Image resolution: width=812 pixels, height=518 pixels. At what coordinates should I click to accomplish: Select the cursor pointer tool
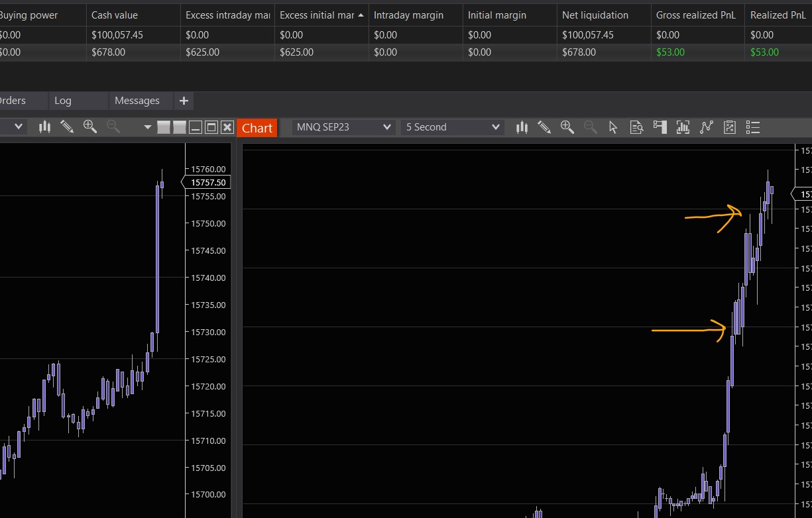pyautogui.click(x=613, y=127)
